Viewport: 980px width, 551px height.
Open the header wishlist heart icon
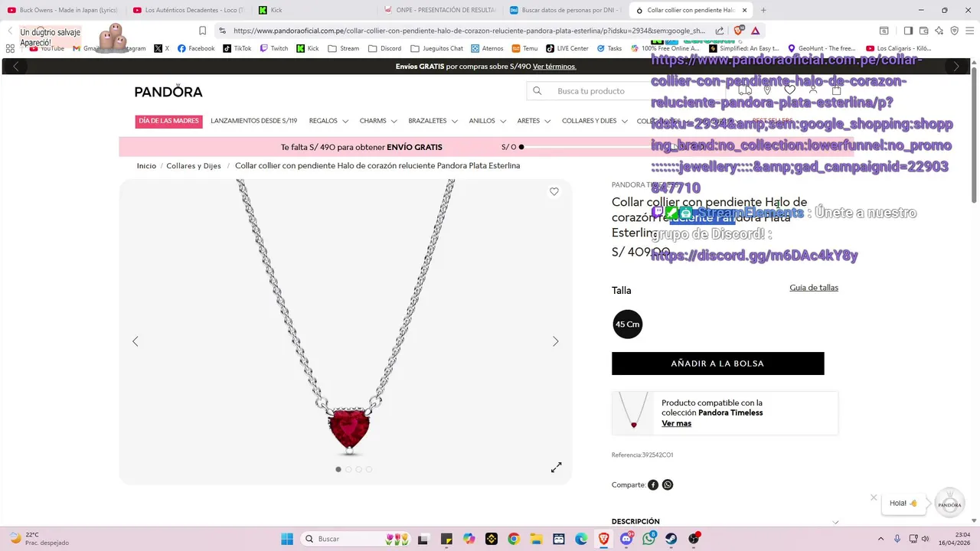tap(790, 90)
